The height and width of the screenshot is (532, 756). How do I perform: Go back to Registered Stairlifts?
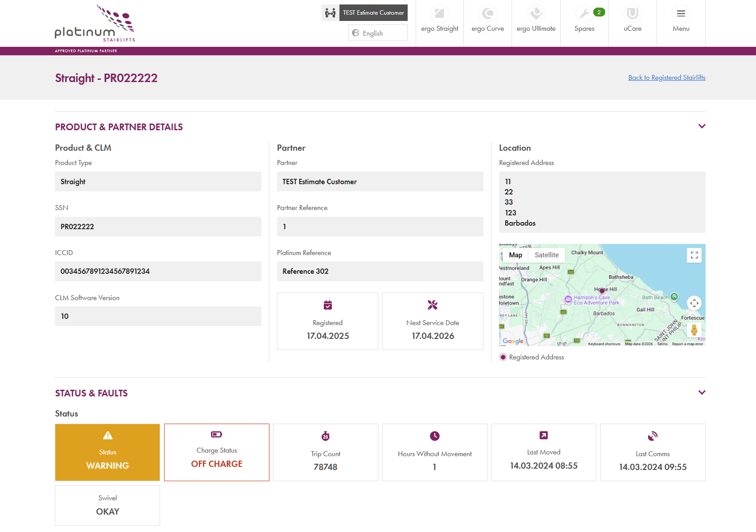(666, 78)
